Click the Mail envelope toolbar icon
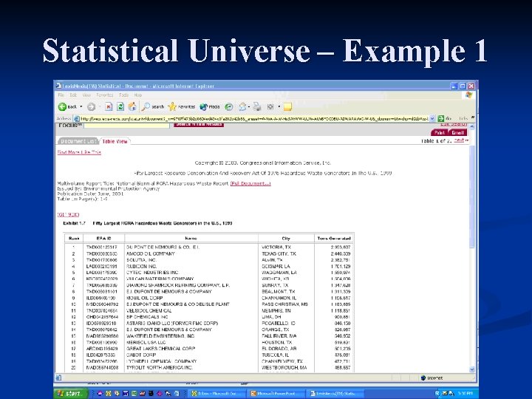The height and width of the screenshot is (399, 532). 242,107
